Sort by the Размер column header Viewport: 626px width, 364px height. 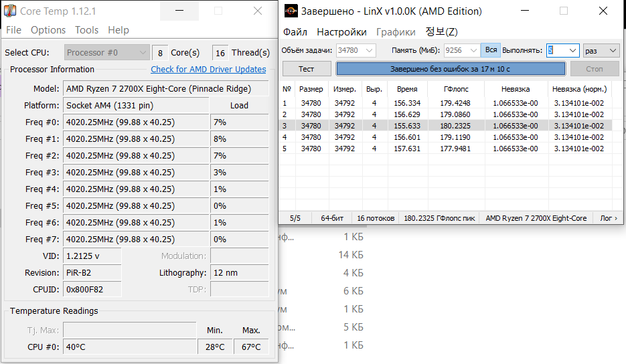pos(311,89)
